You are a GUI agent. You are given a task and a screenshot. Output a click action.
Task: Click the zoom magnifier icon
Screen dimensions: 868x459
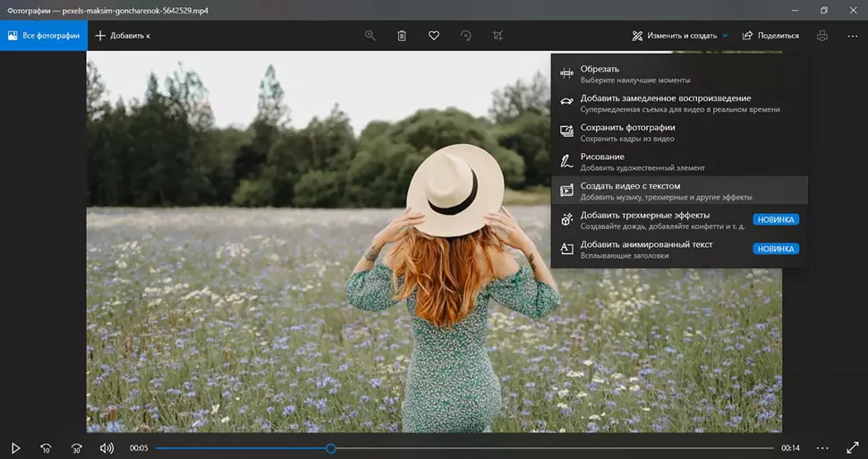click(x=370, y=36)
